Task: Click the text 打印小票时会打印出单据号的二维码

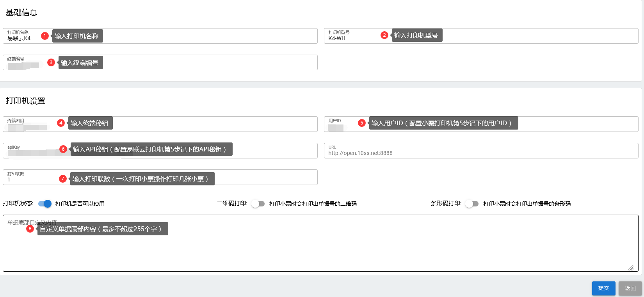Action: coord(313,204)
